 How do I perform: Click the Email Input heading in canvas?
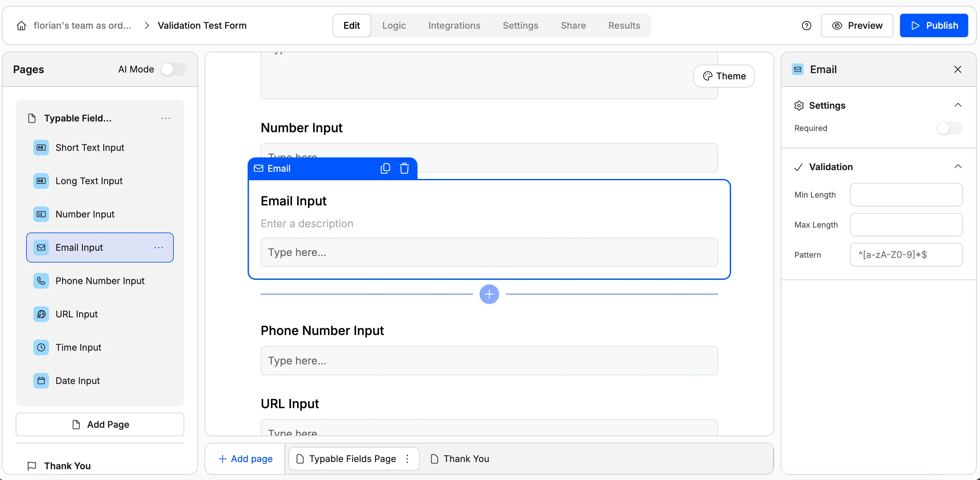coord(293,201)
